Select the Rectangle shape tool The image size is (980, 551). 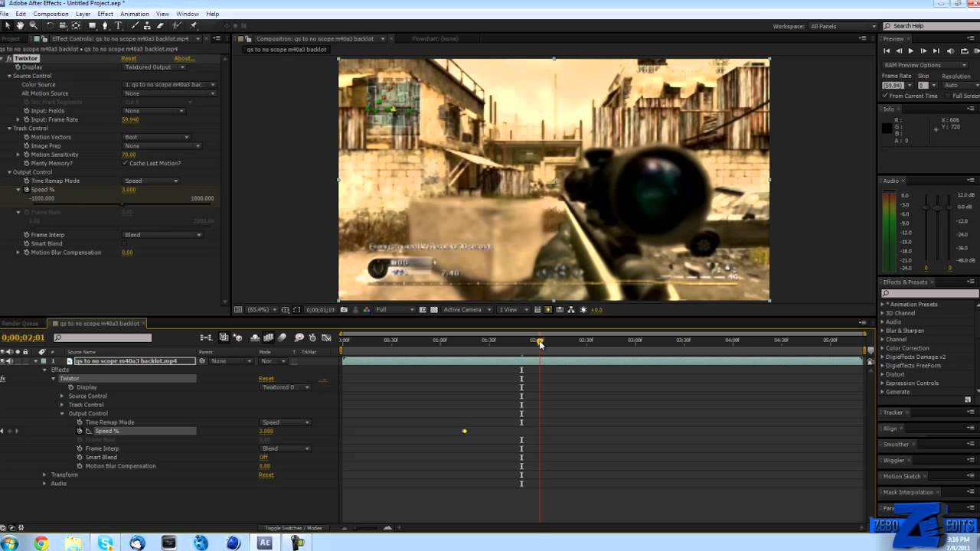(x=93, y=25)
